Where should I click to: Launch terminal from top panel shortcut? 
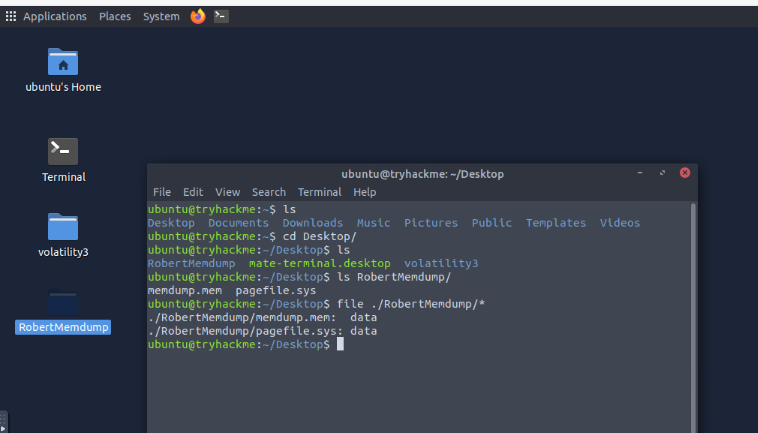pyautogui.click(x=221, y=16)
